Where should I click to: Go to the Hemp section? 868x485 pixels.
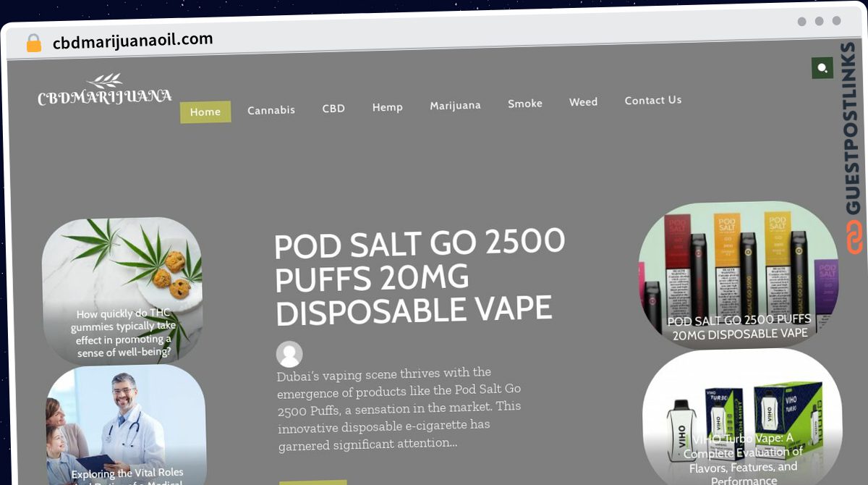coord(388,107)
